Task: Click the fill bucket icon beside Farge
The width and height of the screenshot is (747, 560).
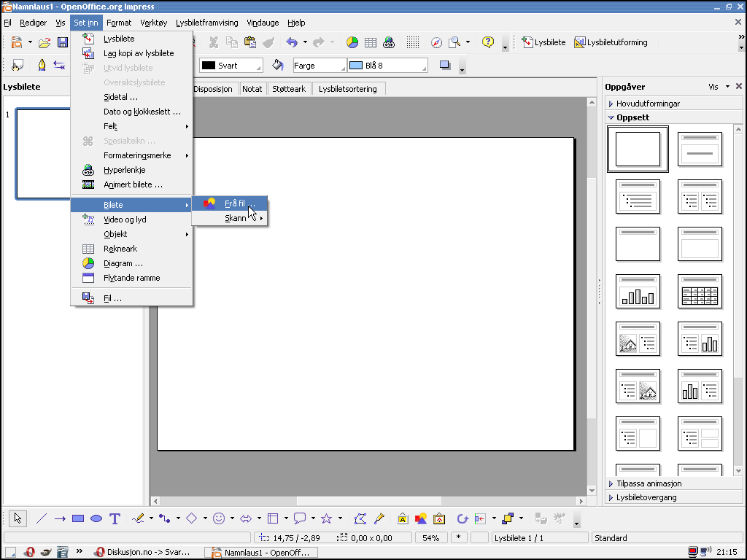Action: (x=278, y=65)
